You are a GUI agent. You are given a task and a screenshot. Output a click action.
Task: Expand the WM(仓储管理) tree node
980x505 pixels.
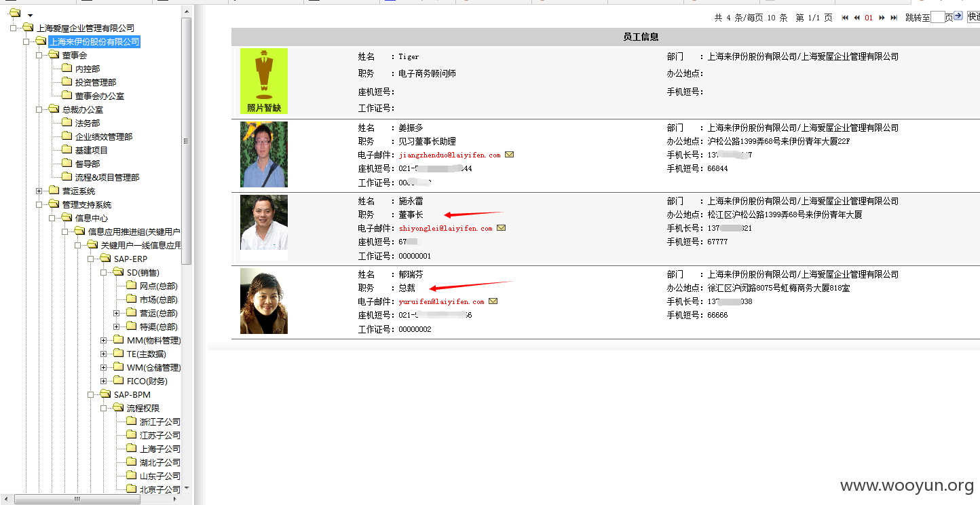tap(103, 367)
